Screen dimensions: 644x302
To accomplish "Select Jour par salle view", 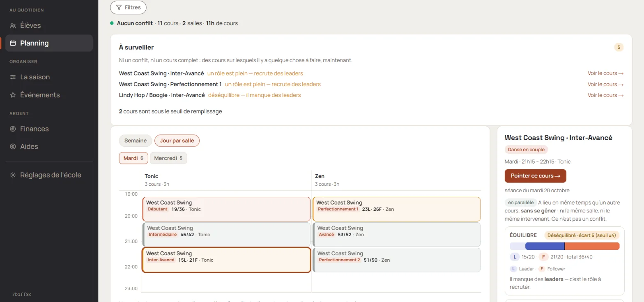I will tap(177, 141).
